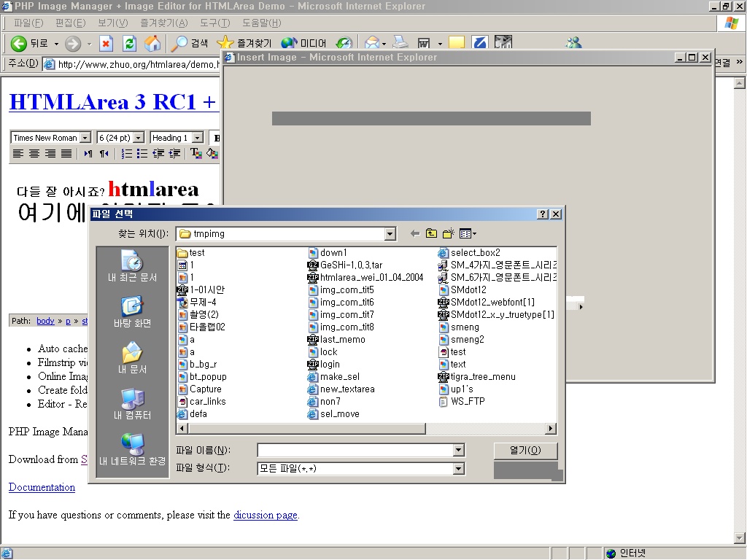Image resolution: width=747 pixels, height=560 pixels.
Task: Open the Search (검색) magnifier button
Action: pos(190,43)
